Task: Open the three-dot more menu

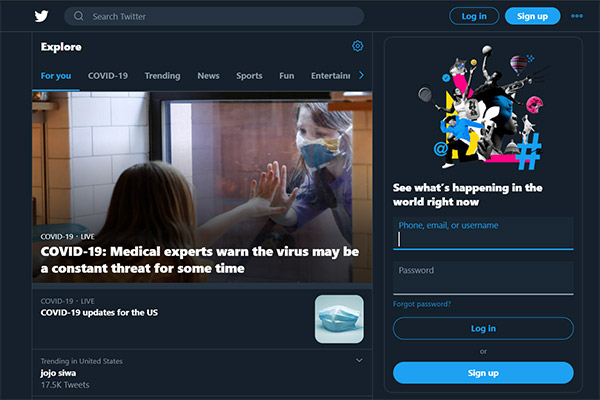Action: click(577, 16)
